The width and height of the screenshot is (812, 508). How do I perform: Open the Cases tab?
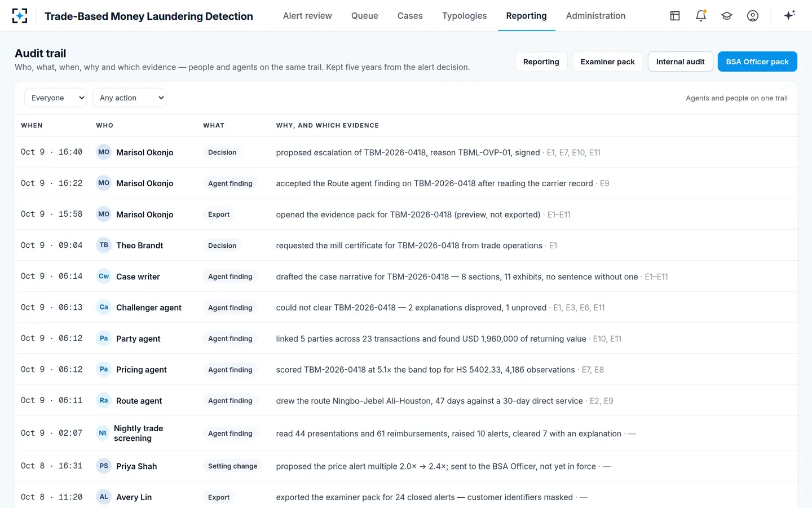[410, 16]
